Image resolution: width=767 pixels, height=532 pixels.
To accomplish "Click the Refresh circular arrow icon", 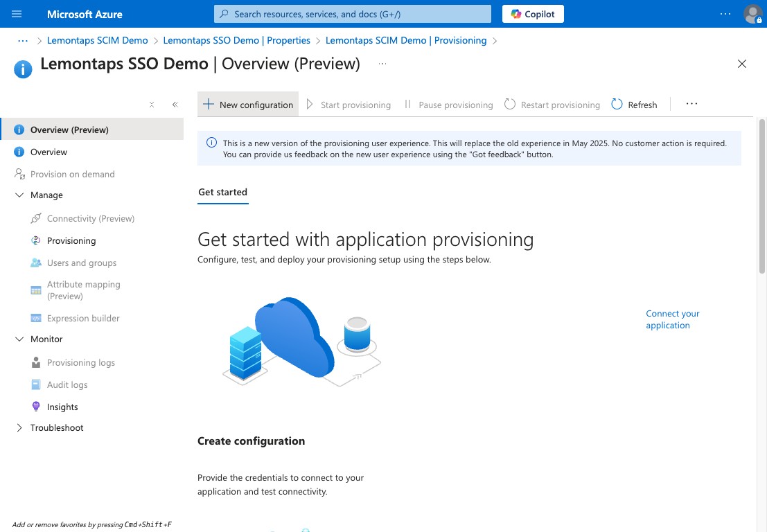I will coord(617,104).
